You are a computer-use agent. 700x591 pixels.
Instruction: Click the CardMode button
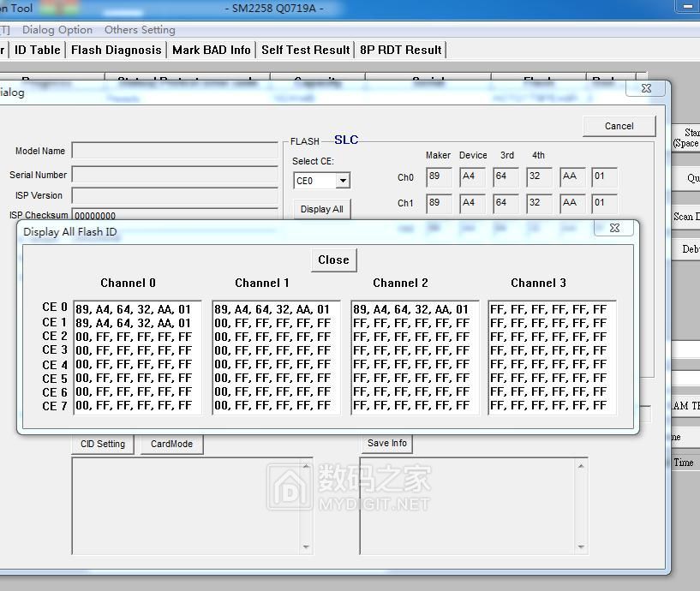171,444
